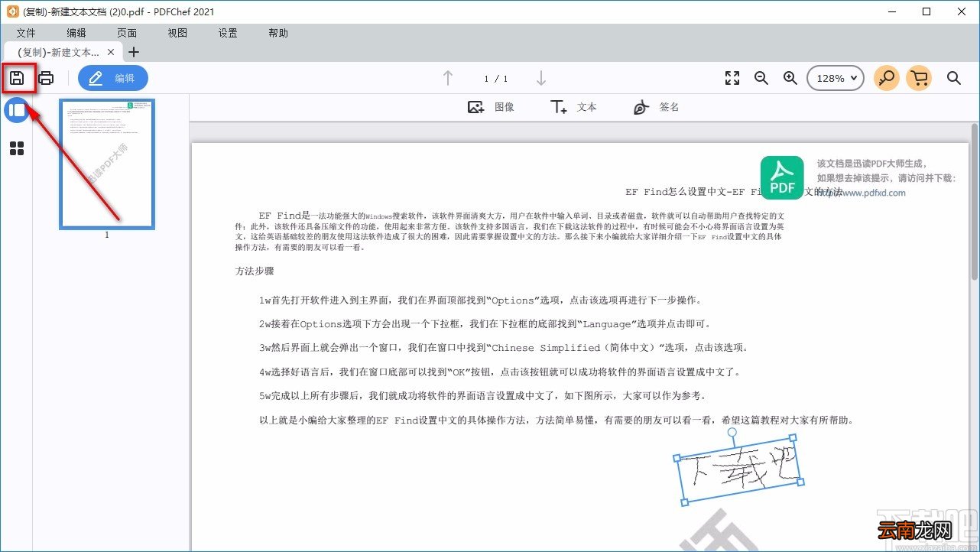Click the Save floppy disk icon

pyautogui.click(x=17, y=78)
